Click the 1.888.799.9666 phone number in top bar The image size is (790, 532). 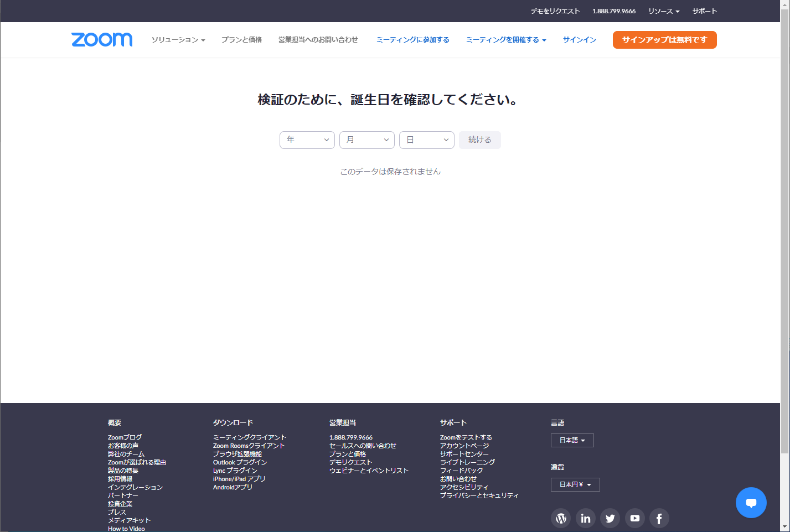tap(614, 11)
